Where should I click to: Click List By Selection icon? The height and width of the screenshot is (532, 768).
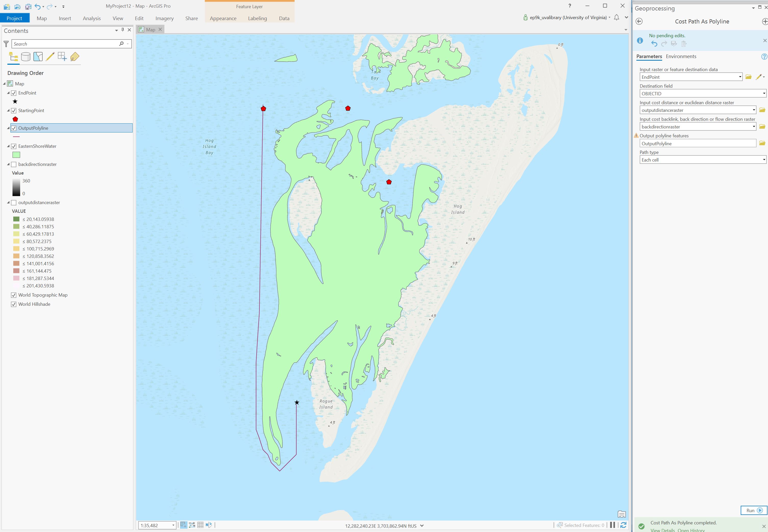point(38,57)
